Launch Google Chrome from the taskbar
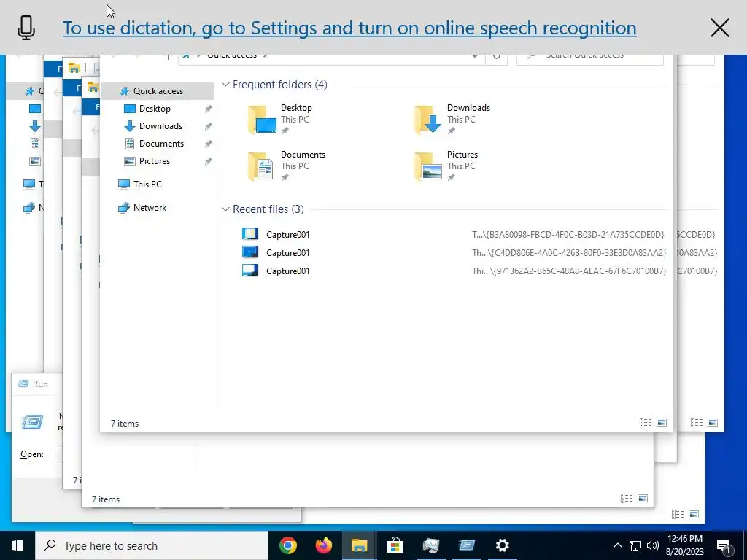 tap(288, 545)
